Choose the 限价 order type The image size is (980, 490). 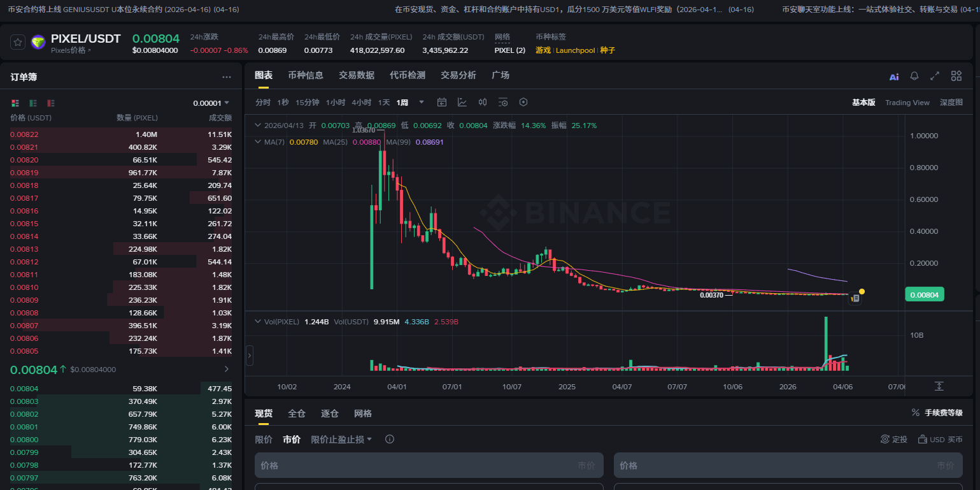pos(264,439)
